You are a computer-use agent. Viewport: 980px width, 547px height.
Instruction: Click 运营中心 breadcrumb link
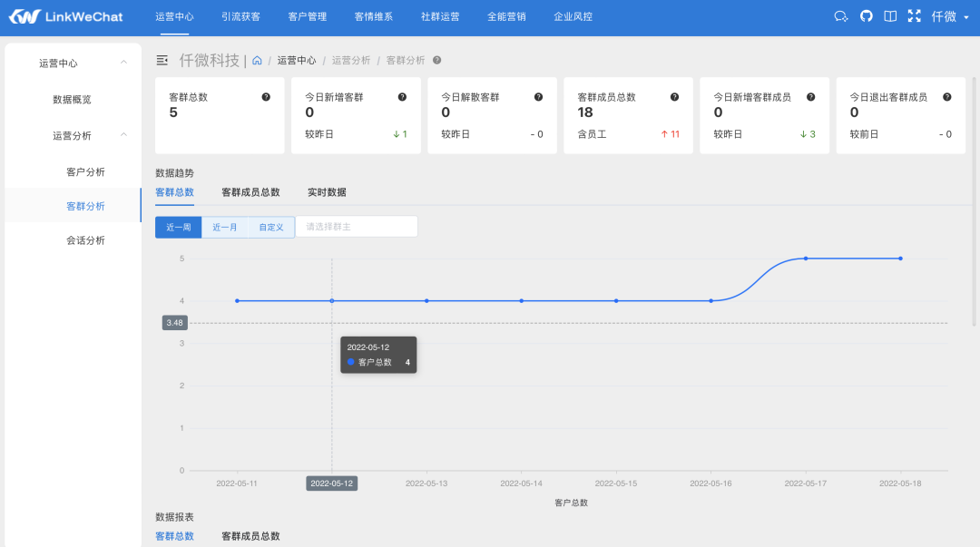tap(296, 60)
